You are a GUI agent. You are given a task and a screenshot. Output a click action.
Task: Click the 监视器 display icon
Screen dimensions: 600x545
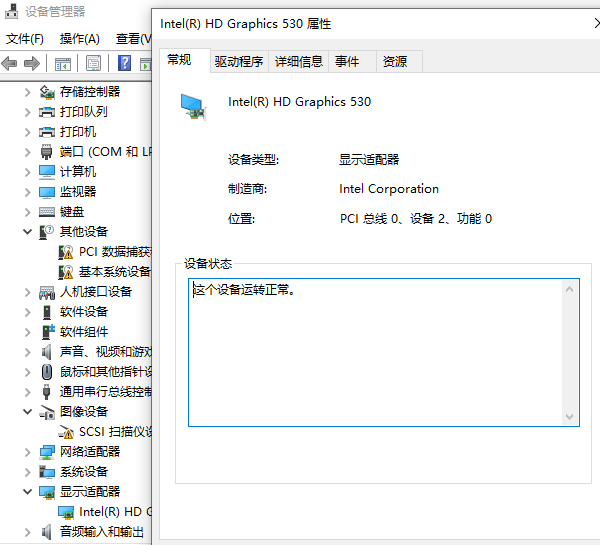pyautogui.click(x=47, y=192)
